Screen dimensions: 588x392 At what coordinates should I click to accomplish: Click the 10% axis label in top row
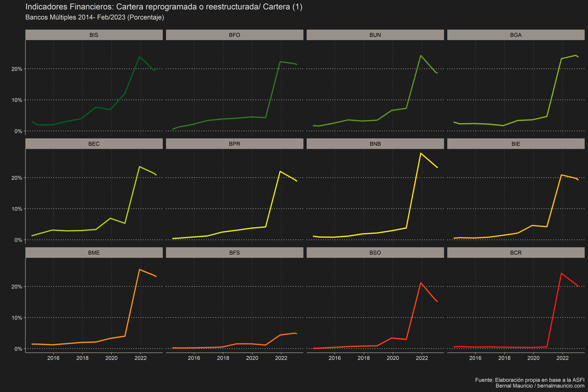pos(17,100)
